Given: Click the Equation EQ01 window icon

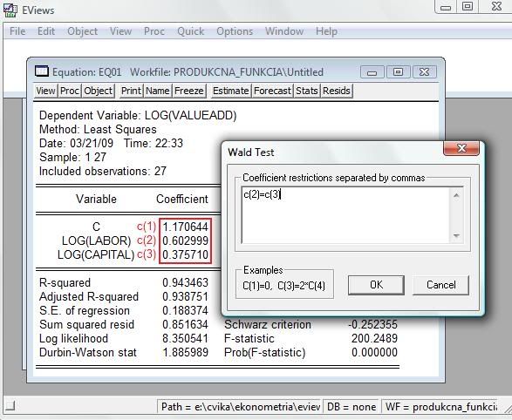Looking at the screenshot, I should (x=42, y=71).
